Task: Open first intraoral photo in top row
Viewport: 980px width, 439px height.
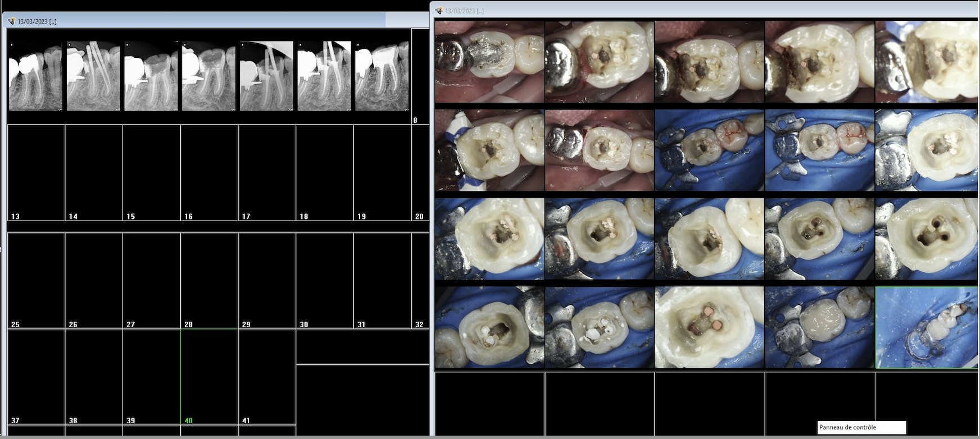Action: click(x=489, y=62)
